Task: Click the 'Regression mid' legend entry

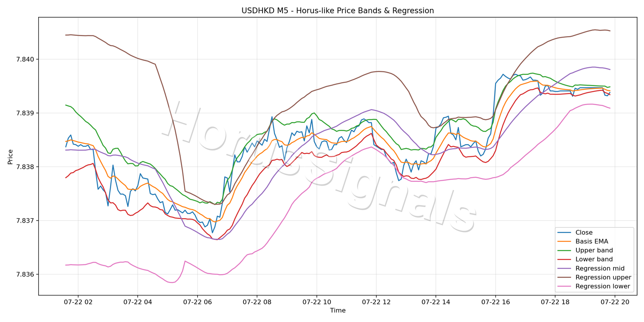Action: pos(600,268)
